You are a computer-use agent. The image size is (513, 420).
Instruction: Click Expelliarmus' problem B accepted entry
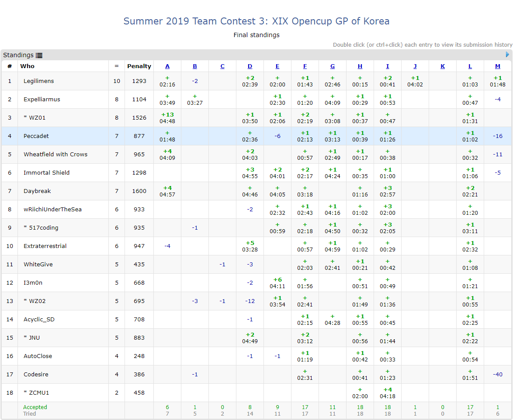point(195,100)
